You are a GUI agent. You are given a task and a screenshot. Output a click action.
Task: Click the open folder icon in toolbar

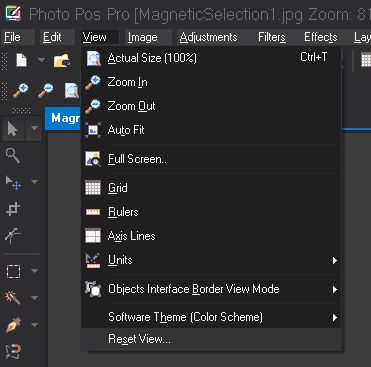point(62,61)
